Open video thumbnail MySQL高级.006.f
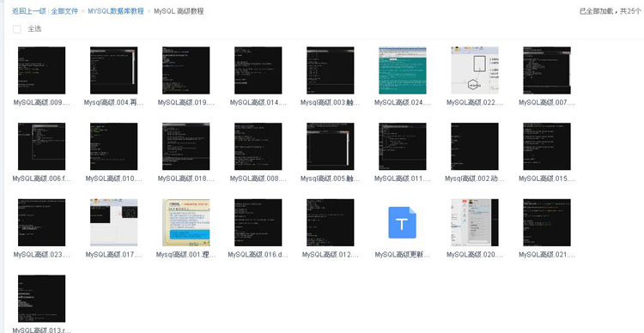This screenshot has width=644, height=333. coord(41,146)
